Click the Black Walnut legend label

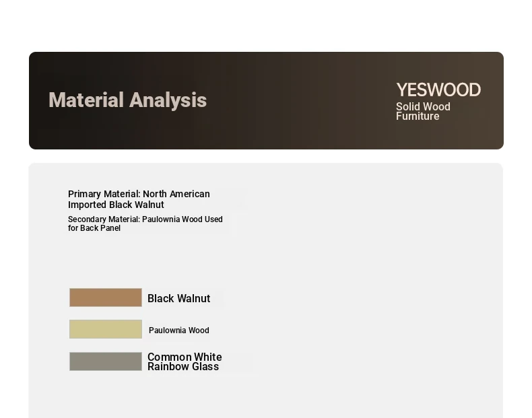(x=179, y=298)
